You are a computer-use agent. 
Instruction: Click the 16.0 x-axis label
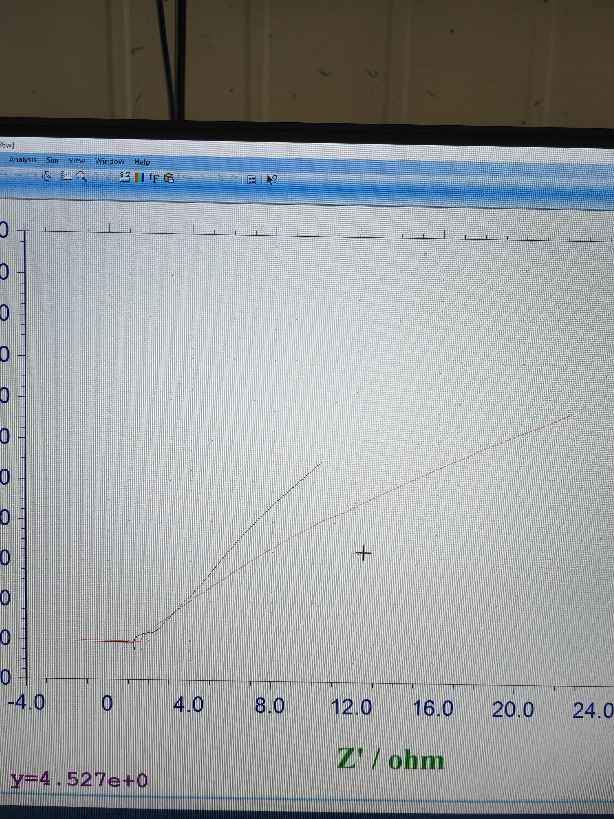tap(433, 708)
